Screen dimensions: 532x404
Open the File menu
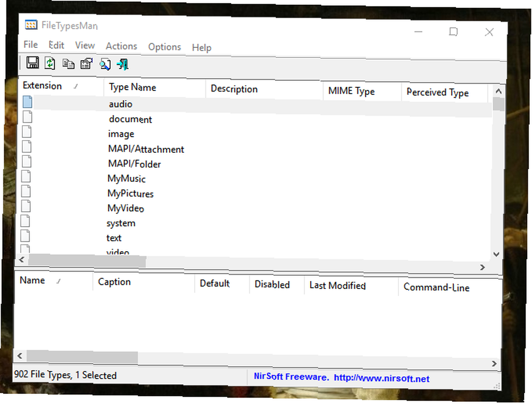[x=30, y=45]
